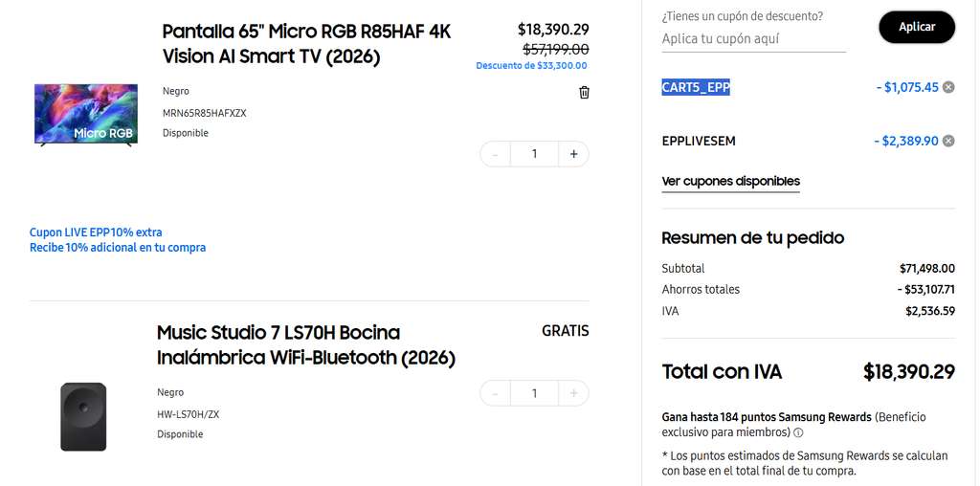The height and width of the screenshot is (486, 980).
Task: Increase the Music Studio 7 speaker quantity
Action: tap(574, 393)
